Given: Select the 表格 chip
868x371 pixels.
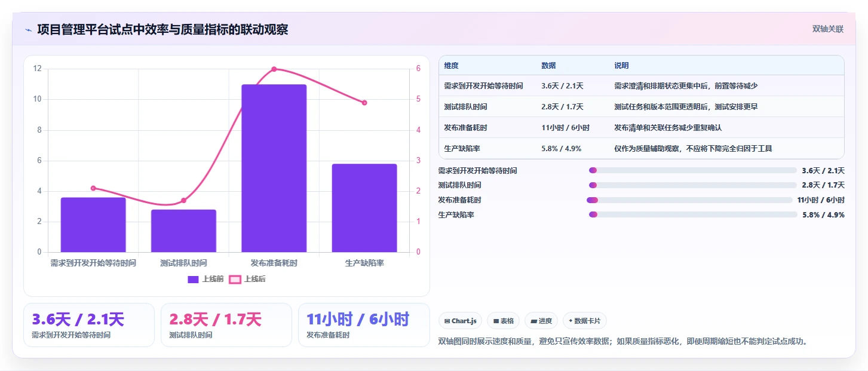Looking at the screenshot, I should [x=504, y=321].
